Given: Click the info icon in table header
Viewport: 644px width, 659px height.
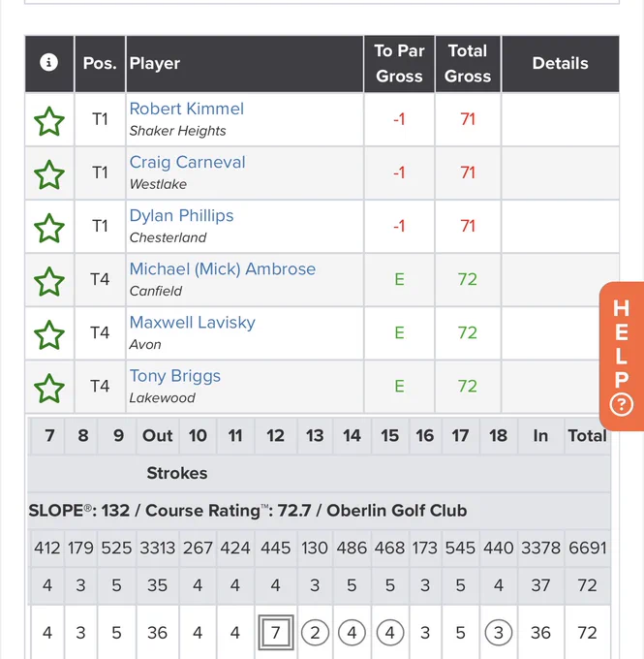Looking at the screenshot, I should point(48,63).
